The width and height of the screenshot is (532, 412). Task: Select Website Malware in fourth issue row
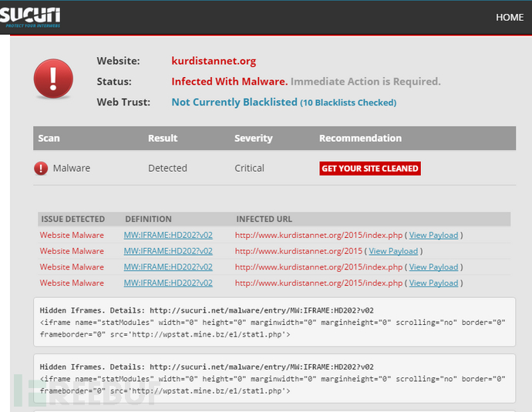pyautogui.click(x=72, y=283)
